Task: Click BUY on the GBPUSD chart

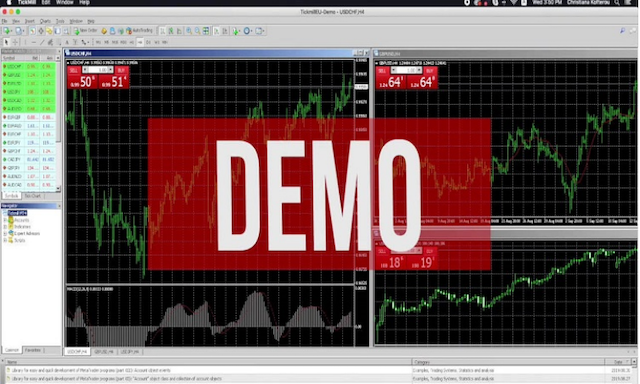Action: pos(429,71)
